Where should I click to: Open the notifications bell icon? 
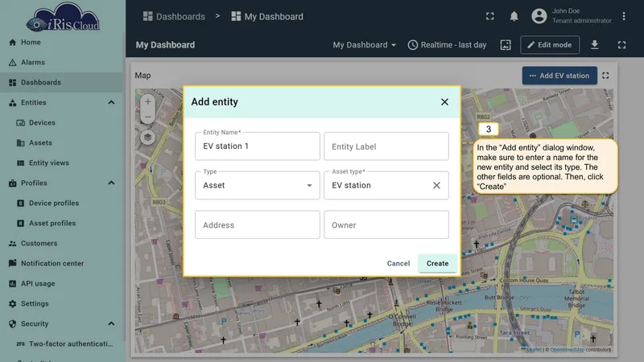[514, 16]
